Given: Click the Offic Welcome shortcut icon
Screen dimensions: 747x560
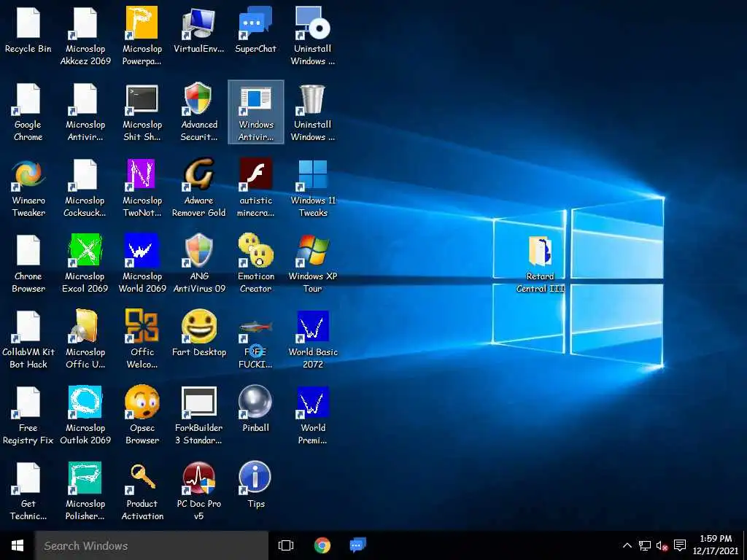Looking at the screenshot, I should pos(142,326).
